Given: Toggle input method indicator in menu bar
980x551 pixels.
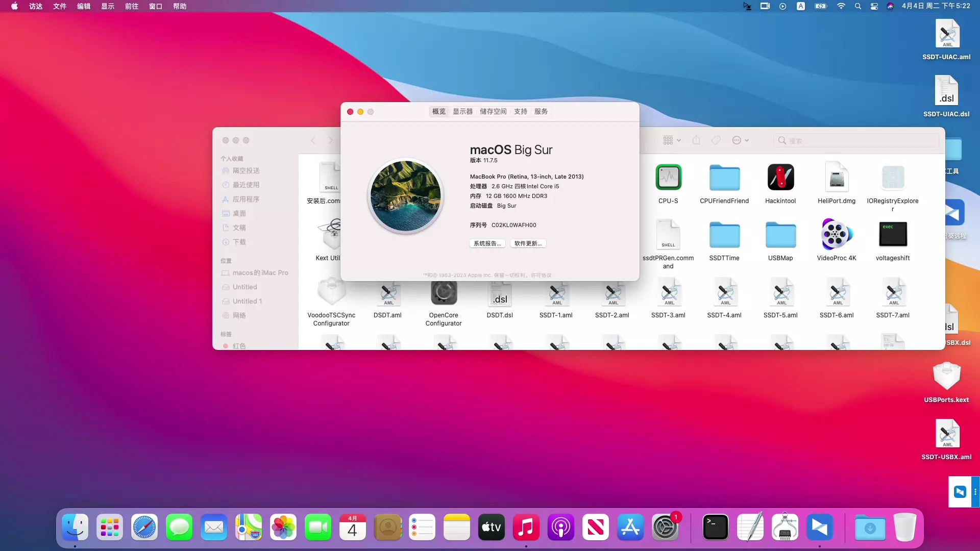Looking at the screenshot, I should [x=800, y=6].
